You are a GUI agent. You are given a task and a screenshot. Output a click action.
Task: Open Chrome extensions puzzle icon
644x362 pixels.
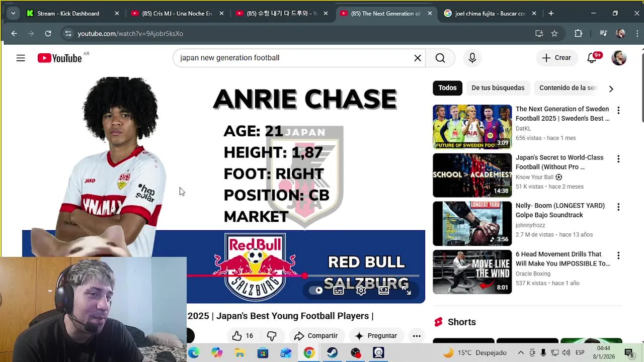(578, 34)
